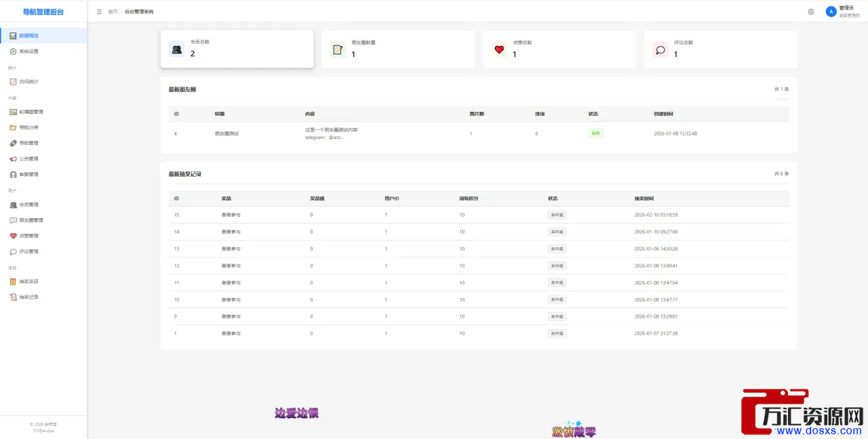
Task: Open 抽奖记录 in the sidebar
Action: pos(28,297)
